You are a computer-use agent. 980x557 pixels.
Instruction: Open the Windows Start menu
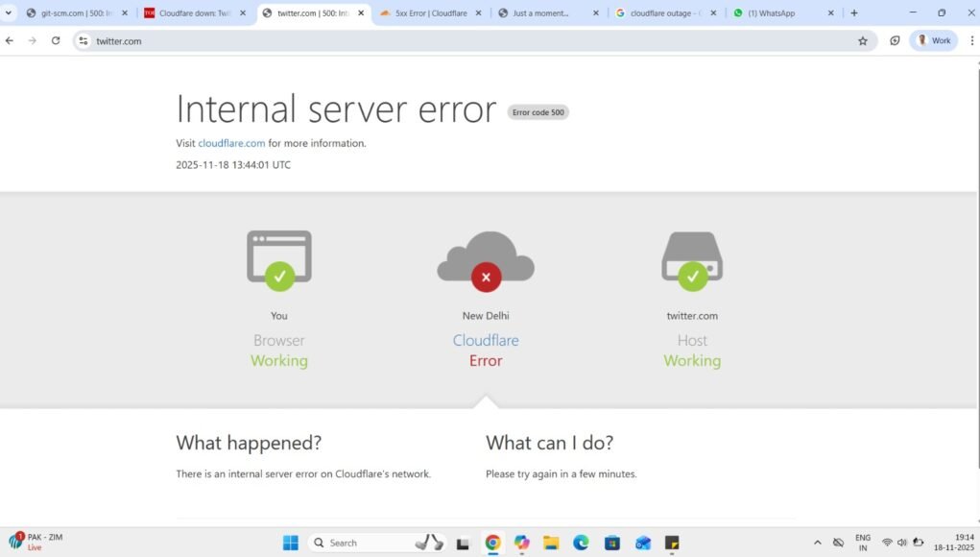[290, 543]
